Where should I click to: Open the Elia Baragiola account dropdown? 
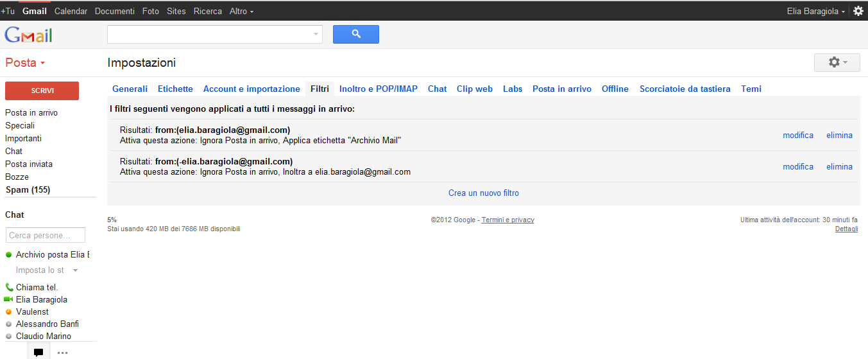(x=816, y=11)
